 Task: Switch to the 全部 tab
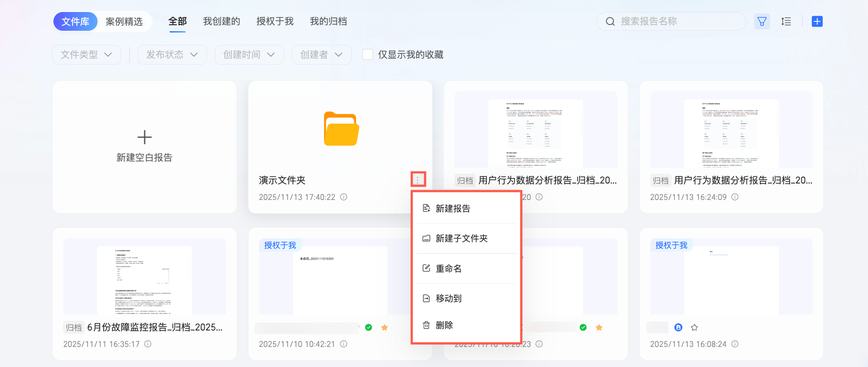(178, 21)
